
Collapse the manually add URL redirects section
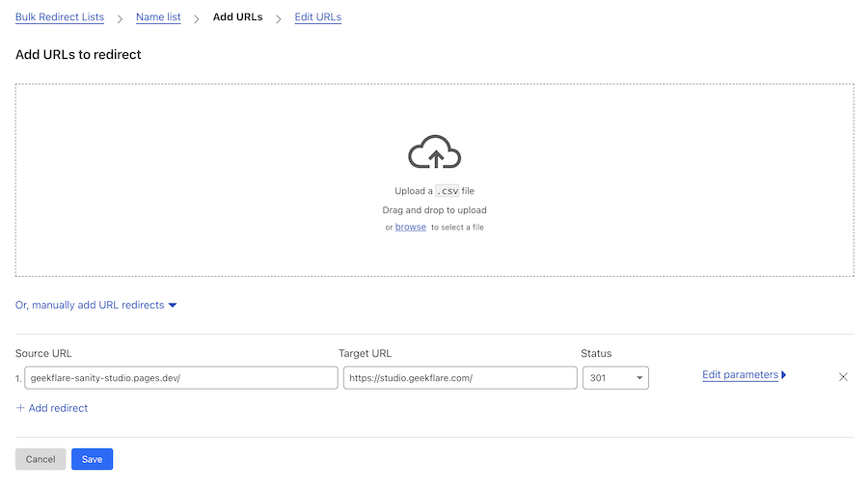click(x=95, y=305)
